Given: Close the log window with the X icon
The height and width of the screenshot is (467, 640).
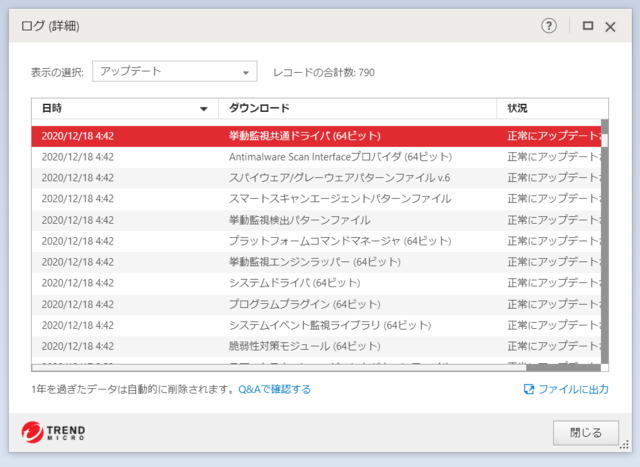Looking at the screenshot, I should [610, 27].
